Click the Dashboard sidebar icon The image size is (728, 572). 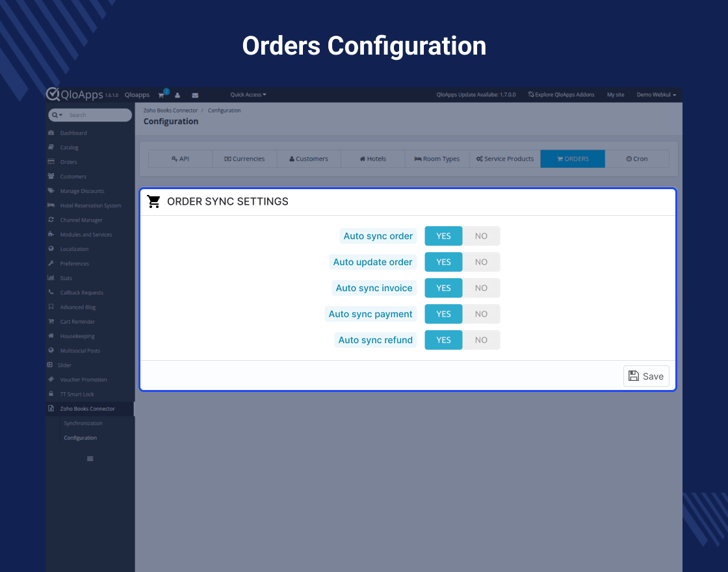(x=51, y=133)
